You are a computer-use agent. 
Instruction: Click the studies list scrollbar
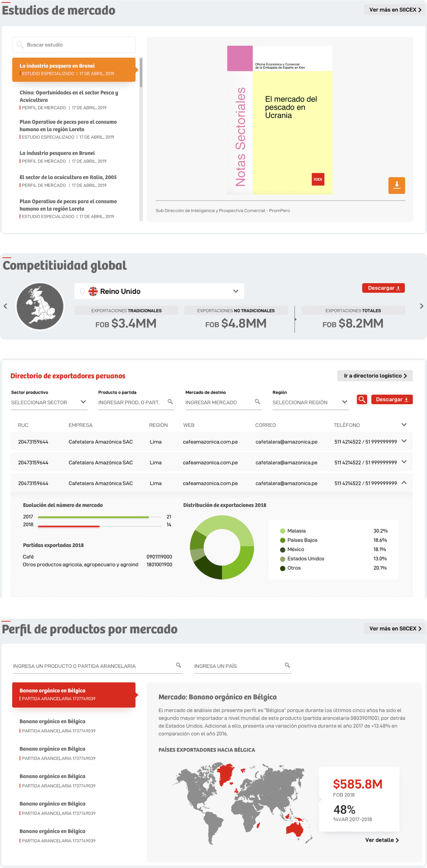pos(141,72)
